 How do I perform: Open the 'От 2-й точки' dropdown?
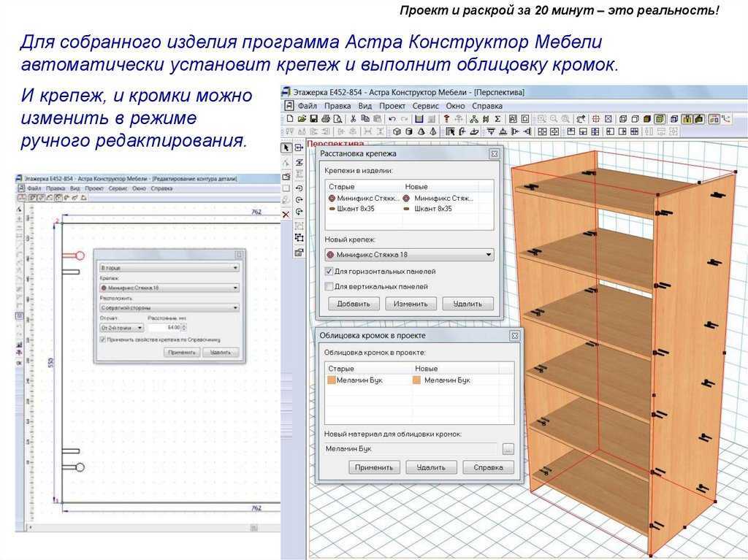coord(121,328)
